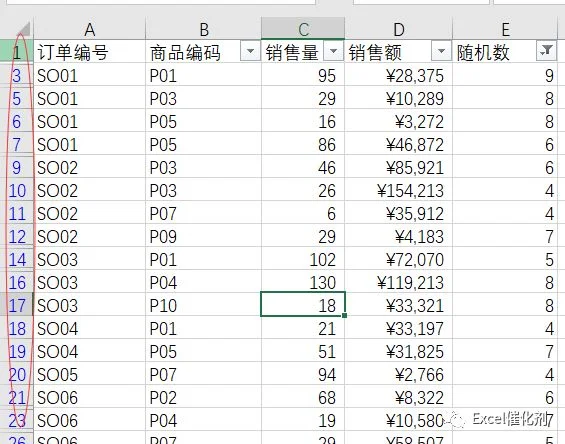Select cell with sales amount ¥28,375
The height and width of the screenshot is (444, 565).
pos(399,75)
